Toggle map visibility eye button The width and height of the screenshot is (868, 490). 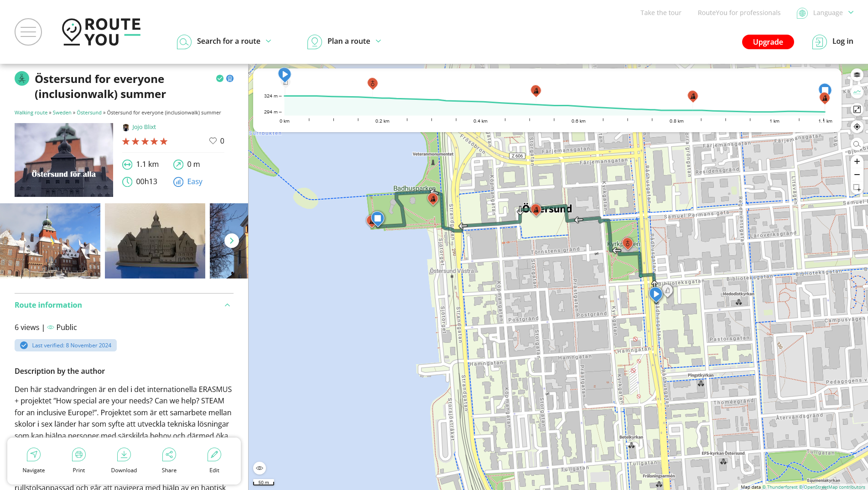(x=260, y=468)
